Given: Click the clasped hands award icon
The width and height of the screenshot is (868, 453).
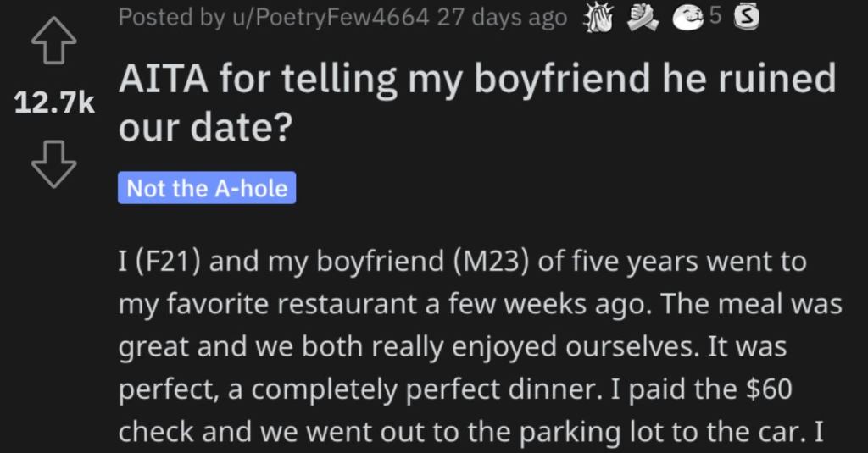Looking at the screenshot, I should [643, 19].
